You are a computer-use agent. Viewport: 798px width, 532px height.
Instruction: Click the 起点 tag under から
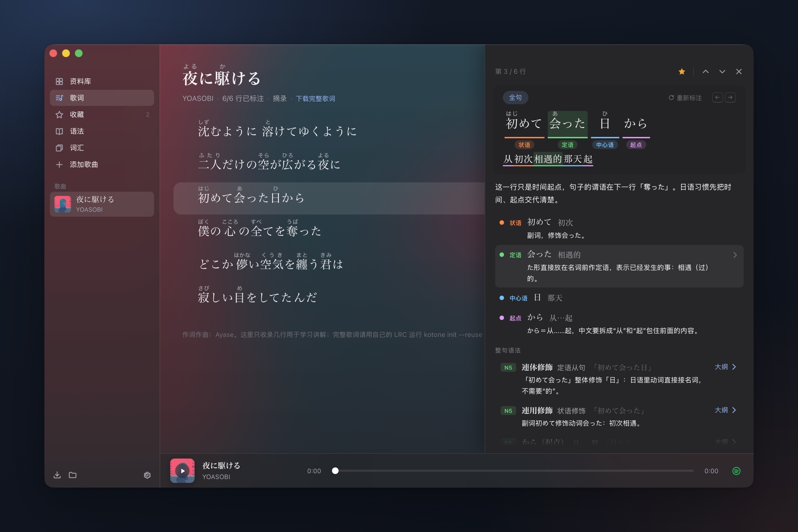click(636, 145)
